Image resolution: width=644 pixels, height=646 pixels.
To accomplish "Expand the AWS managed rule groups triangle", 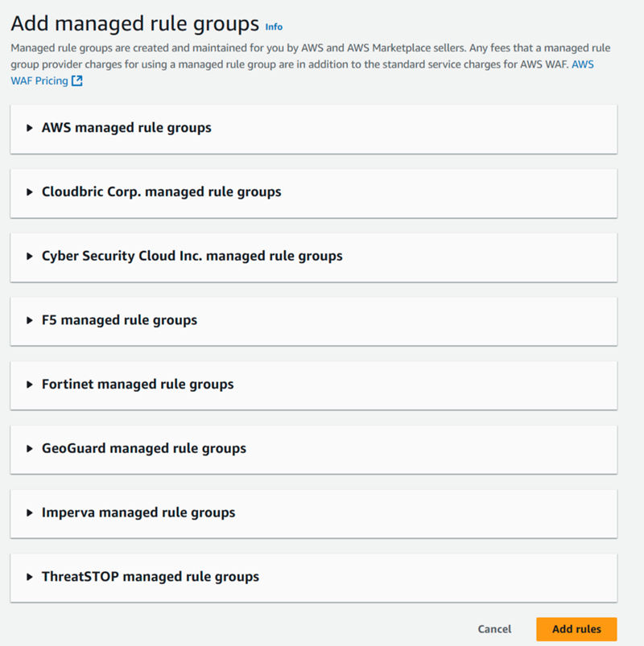I will click(x=29, y=128).
